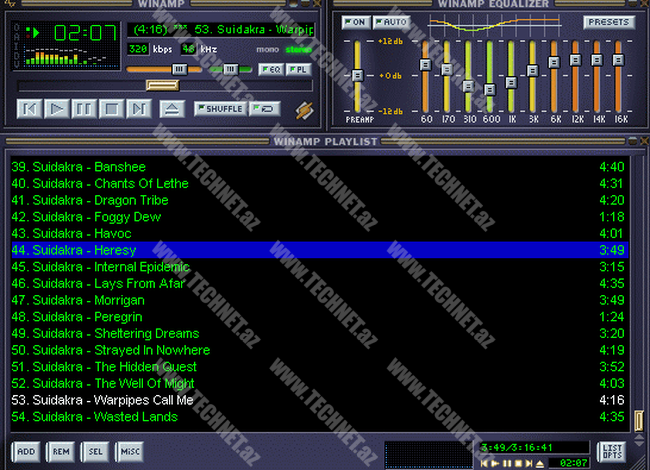Image resolution: width=650 pixels, height=470 pixels.
Task: Click the Eject open file icon
Action: 172,108
